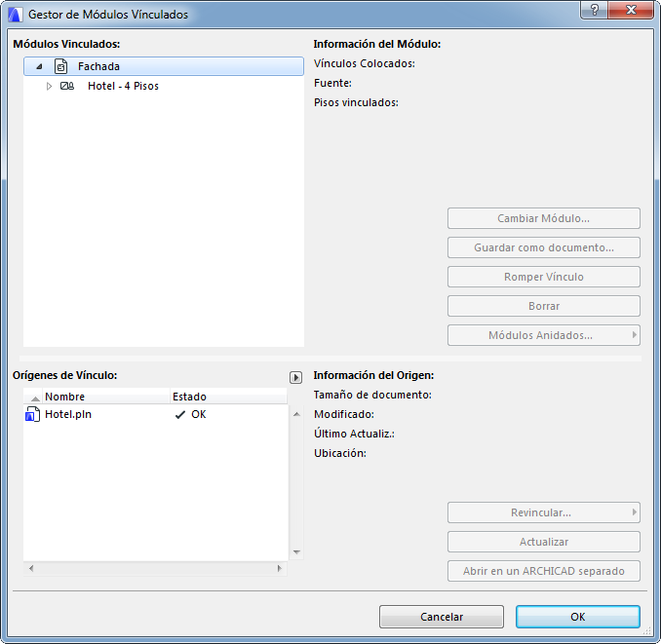Click the Hotel.pln file icon
Image resolution: width=661 pixels, height=644 pixels.
[x=33, y=414]
